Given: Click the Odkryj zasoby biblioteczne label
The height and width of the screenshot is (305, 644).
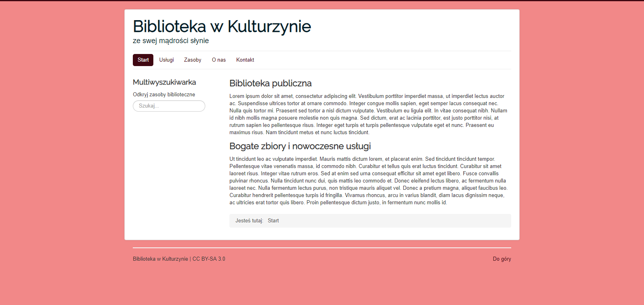Looking at the screenshot, I should 164,95.
